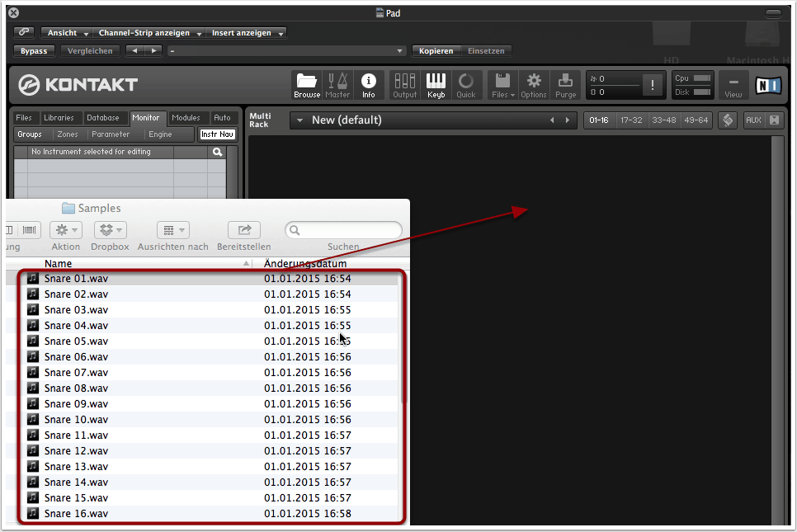Click the magnifier icon in Monitor pane
The width and height of the screenshot is (797, 532).
tap(217, 153)
